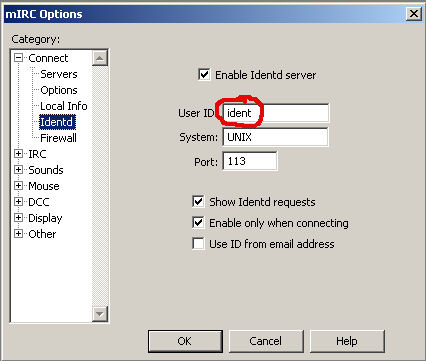This screenshot has width=426, height=361.
Task: Expand the Other category
Action: click(x=19, y=234)
